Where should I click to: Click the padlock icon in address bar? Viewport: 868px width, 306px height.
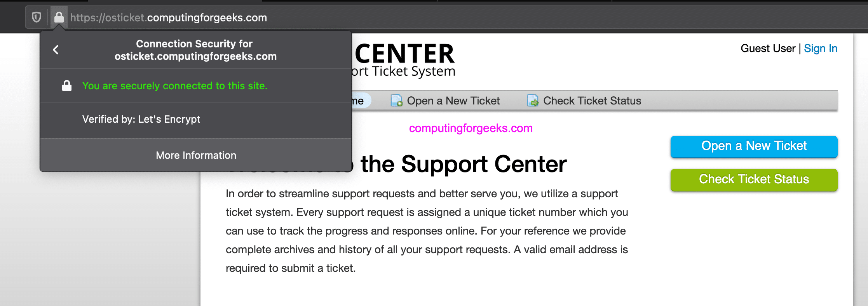59,17
